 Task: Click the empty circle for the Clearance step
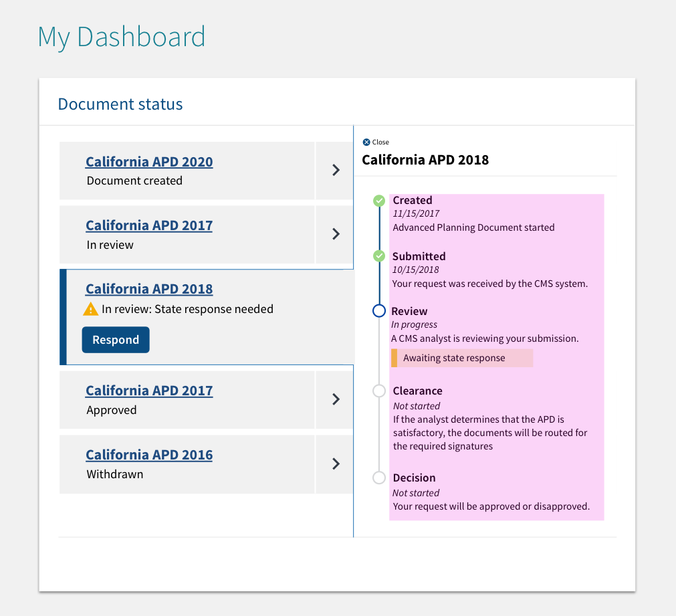[379, 391]
